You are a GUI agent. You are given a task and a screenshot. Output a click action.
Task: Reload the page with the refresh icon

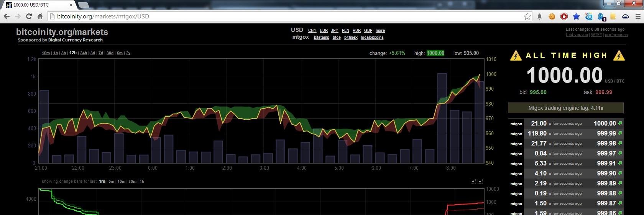pos(29,16)
